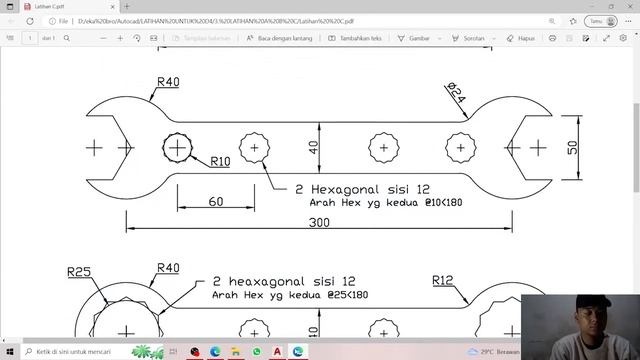This screenshot has width=640, height=360.
Task: Click the fit to page width icon
Action: tap(153, 38)
